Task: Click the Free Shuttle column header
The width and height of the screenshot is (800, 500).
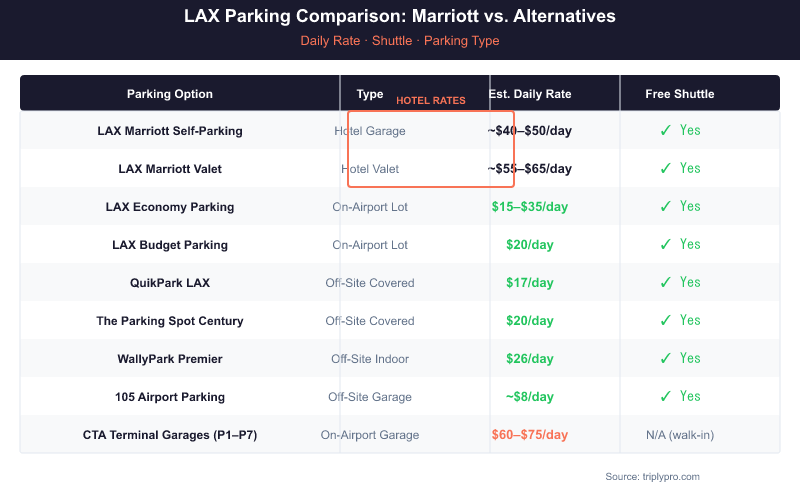Action: coord(680,94)
